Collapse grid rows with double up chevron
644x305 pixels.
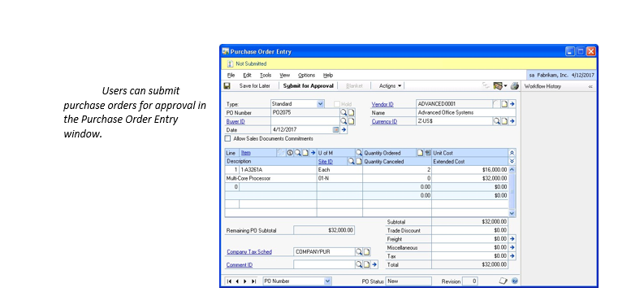(512, 153)
